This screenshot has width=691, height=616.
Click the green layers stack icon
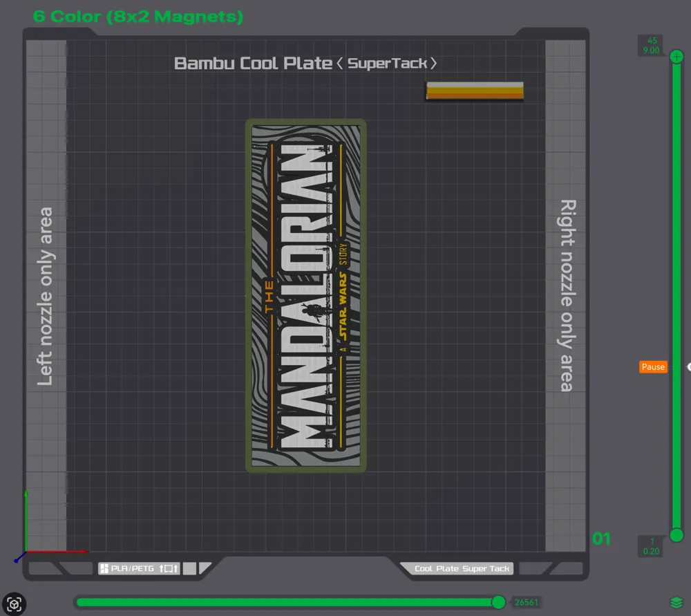click(x=676, y=602)
